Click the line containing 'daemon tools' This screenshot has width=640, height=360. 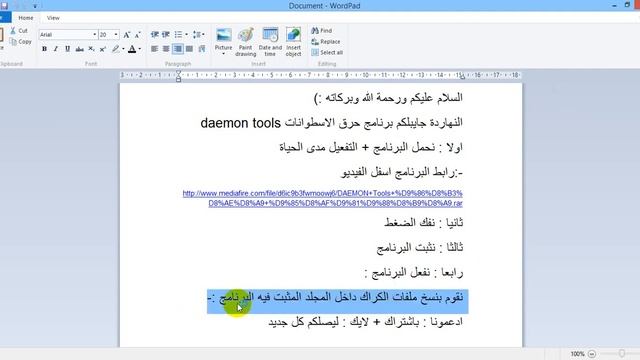[331, 122]
